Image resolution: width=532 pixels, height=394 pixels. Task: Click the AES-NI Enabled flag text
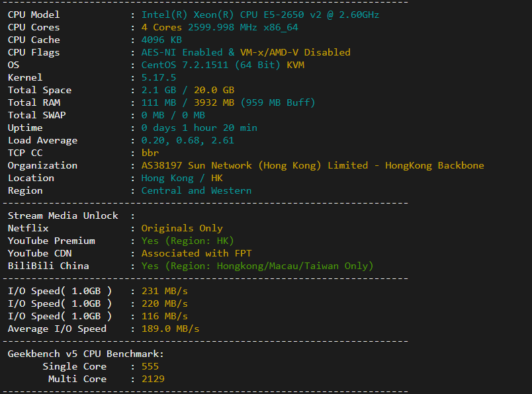182,53
